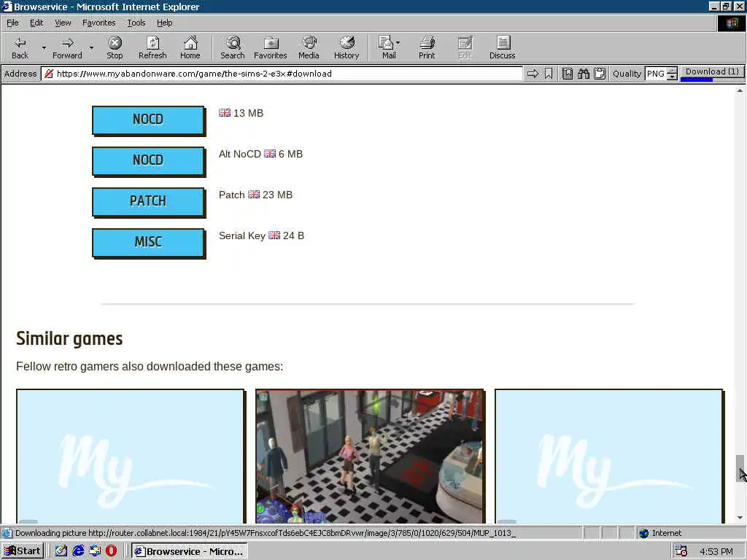Viewport: 747px width, 560px height.
Task: Click the MISC Serial Key button
Action: pos(148,243)
